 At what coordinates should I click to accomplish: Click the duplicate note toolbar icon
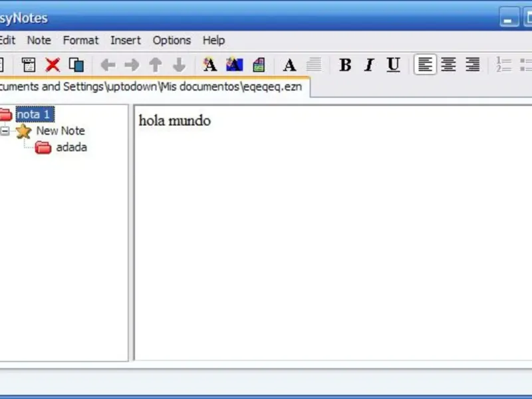(x=76, y=65)
